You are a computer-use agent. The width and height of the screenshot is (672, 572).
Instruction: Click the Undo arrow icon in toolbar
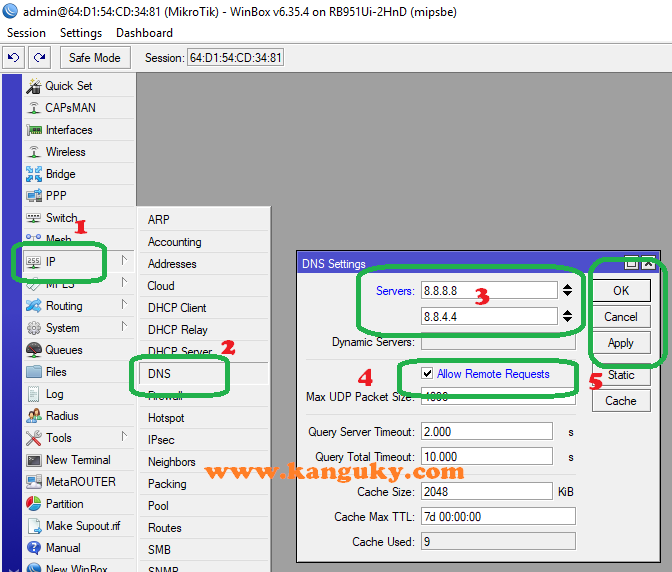[x=13, y=57]
